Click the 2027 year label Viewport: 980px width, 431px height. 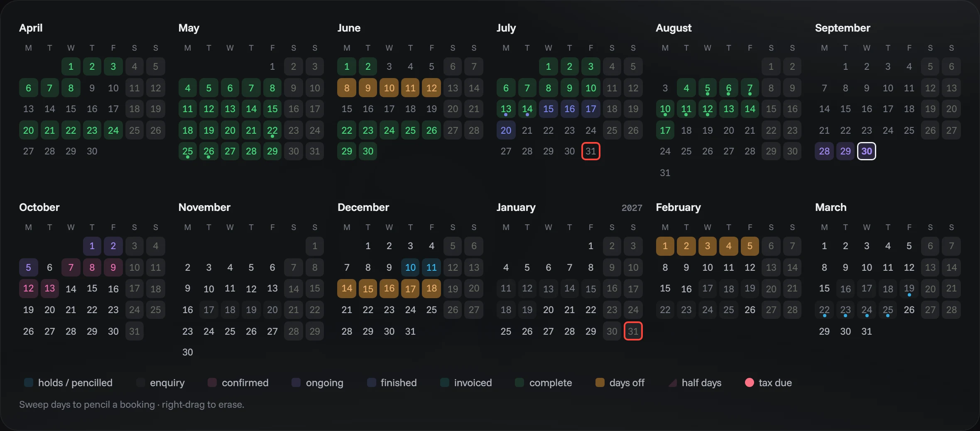tap(632, 208)
